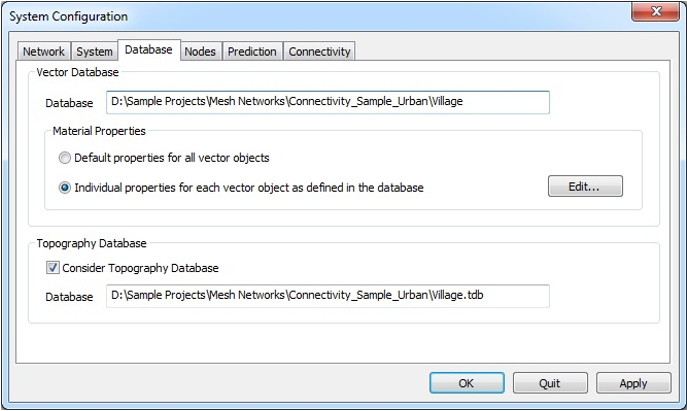Go to the Nodes tab
This screenshot has width=687, height=411.
click(200, 52)
